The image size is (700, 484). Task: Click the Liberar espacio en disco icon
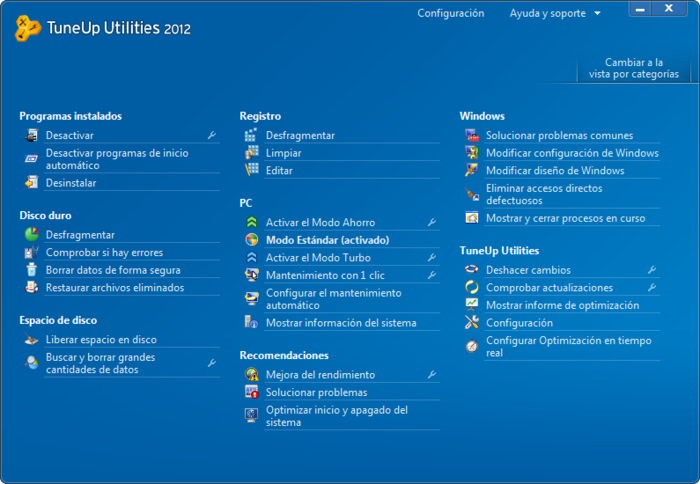coord(31,339)
